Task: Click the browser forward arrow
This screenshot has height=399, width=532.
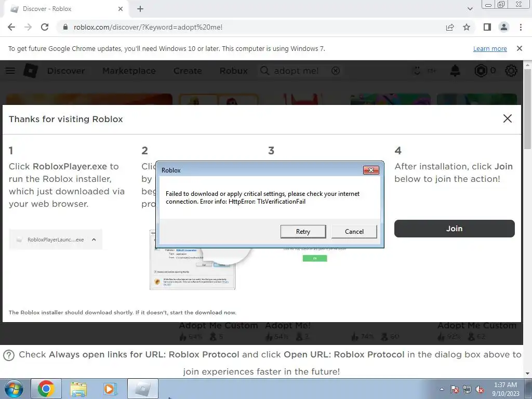Action: [x=28, y=27]
